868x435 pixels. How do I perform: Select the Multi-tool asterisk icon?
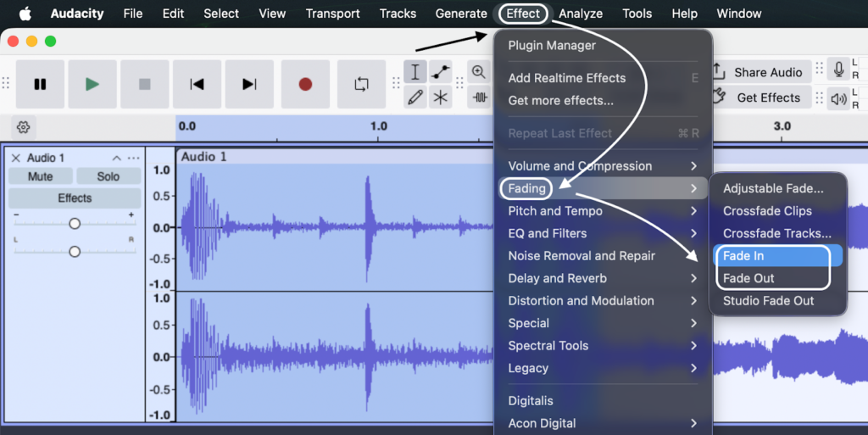pos(440,98)
